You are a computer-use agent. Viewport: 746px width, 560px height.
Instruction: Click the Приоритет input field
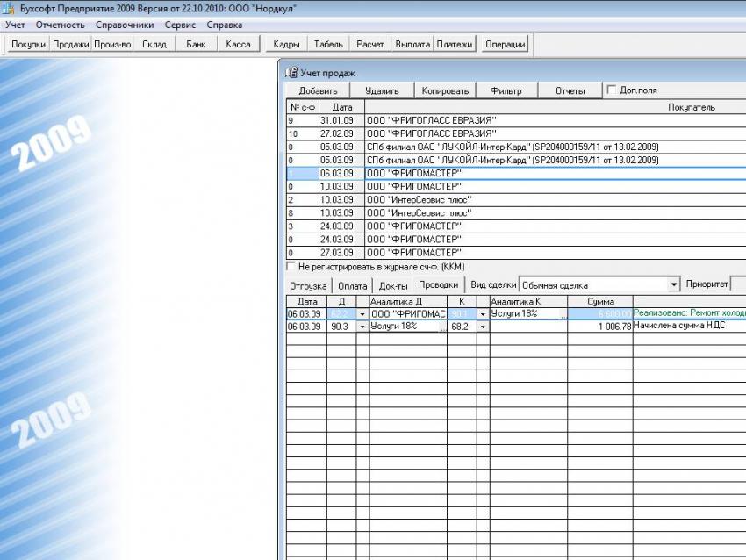[x=738, y=284]
